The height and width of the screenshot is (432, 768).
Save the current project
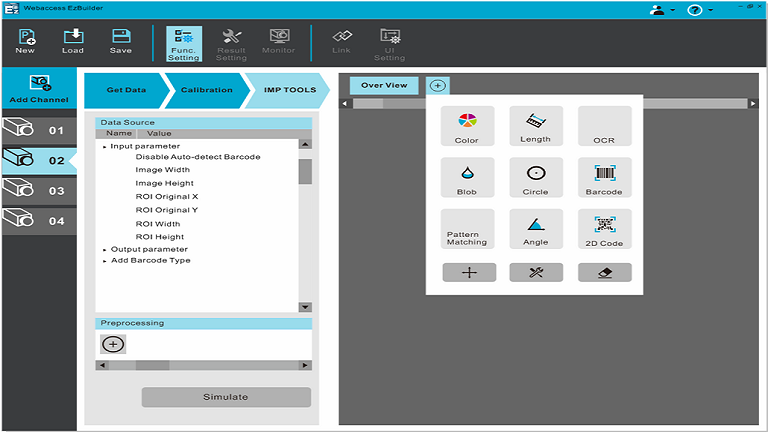[121, 42]
